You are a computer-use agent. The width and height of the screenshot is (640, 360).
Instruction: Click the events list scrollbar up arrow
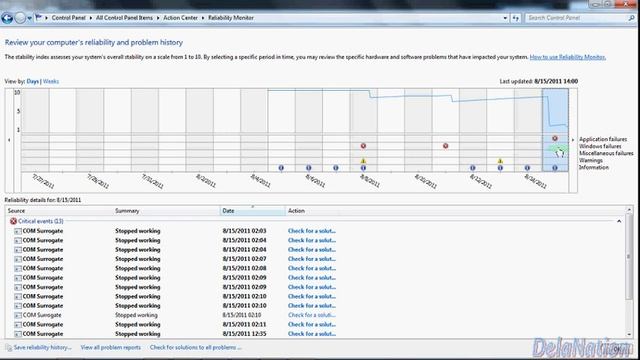629,210
